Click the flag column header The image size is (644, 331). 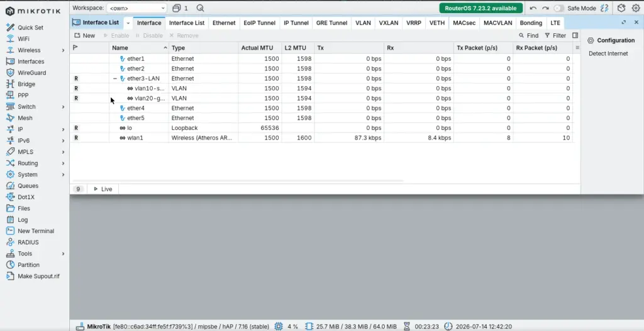click(89, 48)
